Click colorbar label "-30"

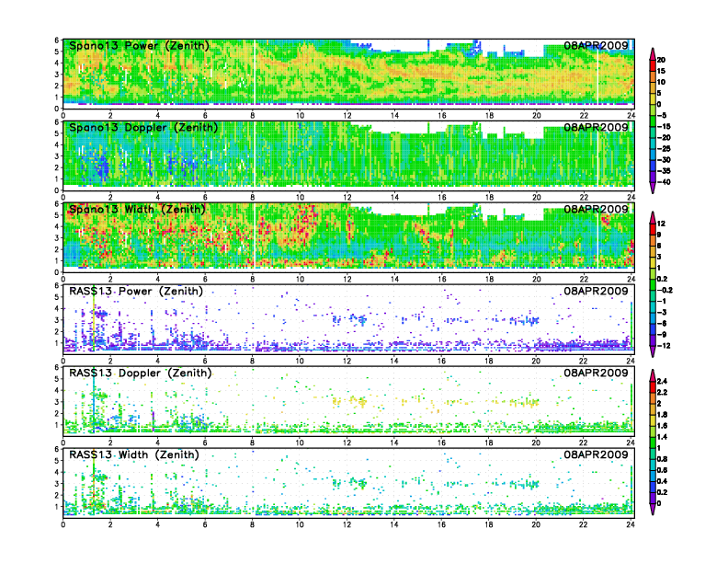pos(664,160)
